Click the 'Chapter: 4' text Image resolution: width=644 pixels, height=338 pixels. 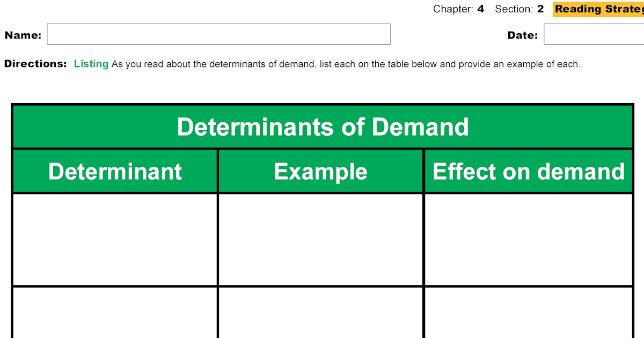pyautogui.click(x=459, y=9)
